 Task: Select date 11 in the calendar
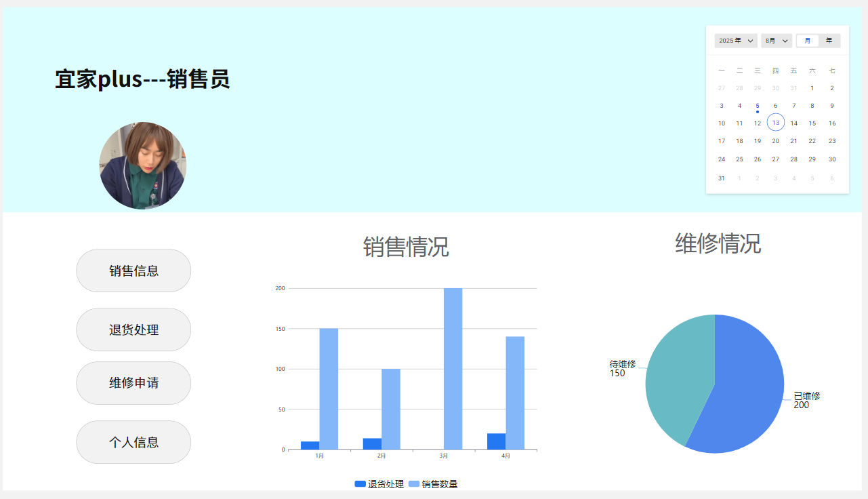tap(739, 123)
